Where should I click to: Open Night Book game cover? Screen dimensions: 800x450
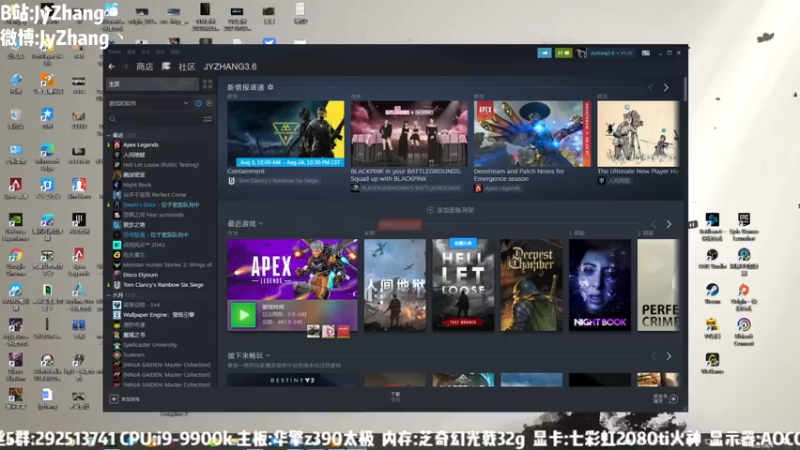(600, 285)
